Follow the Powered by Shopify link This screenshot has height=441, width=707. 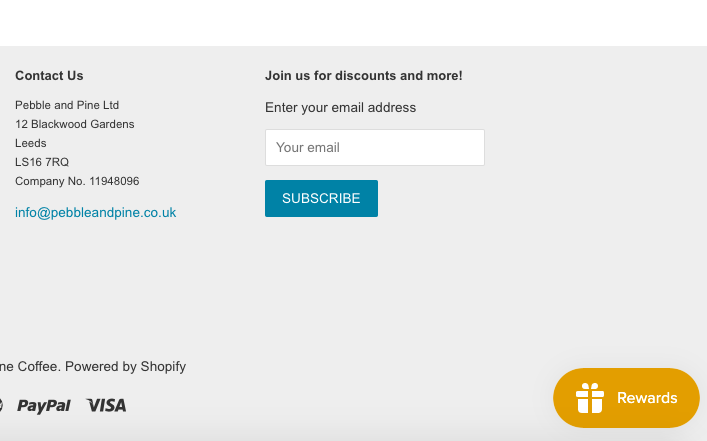(x=125, y=366)
